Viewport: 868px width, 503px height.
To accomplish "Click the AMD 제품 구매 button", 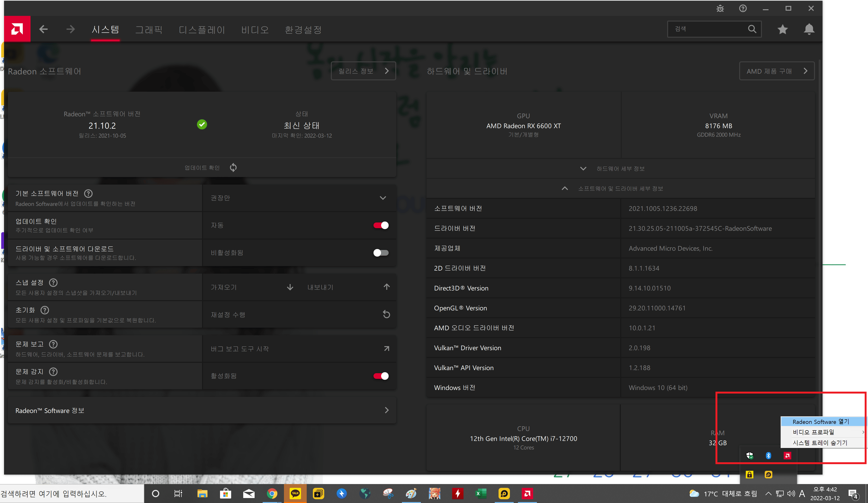I will pos(776,71).
